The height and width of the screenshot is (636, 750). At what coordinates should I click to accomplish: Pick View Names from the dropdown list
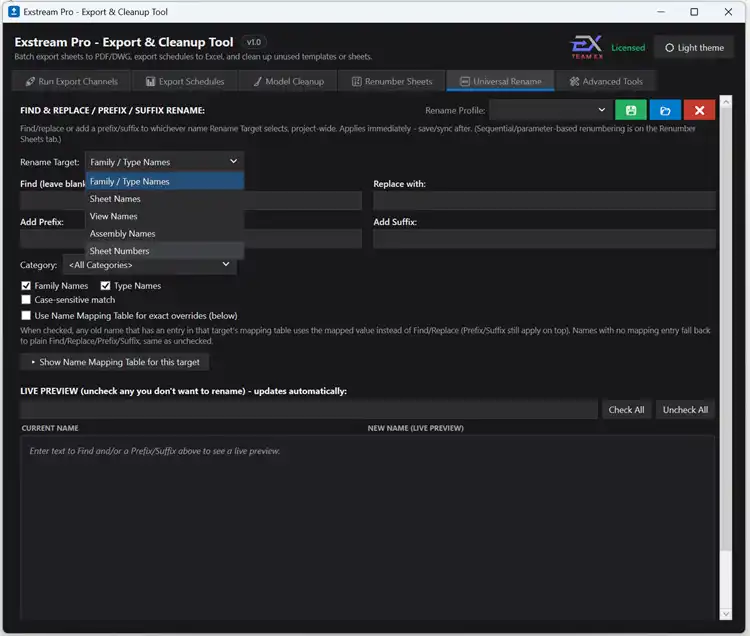point(165,216)
